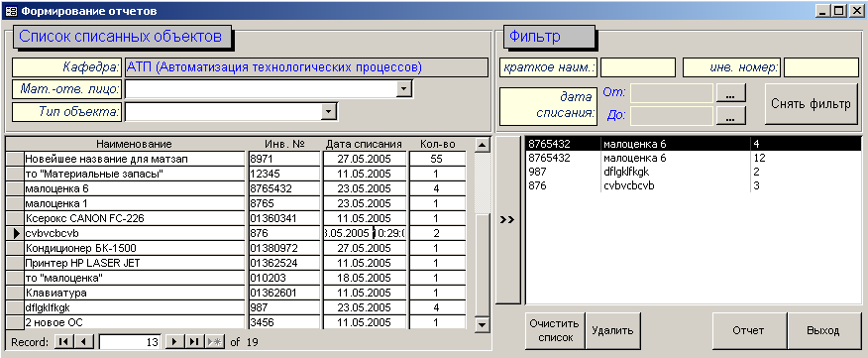Click quantity cell showing 55
868x358 pixels.
pyautogui.click(x=437, y=159)
